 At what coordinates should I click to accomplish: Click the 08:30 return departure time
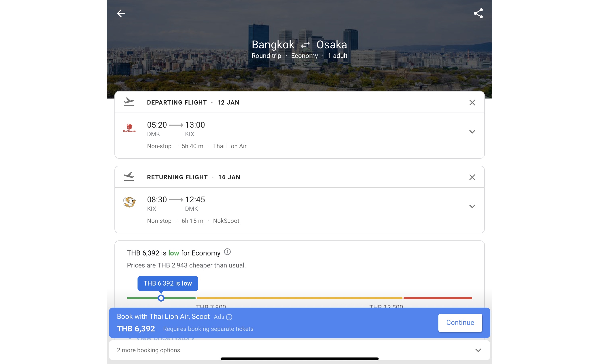click(x=157, y=200)
